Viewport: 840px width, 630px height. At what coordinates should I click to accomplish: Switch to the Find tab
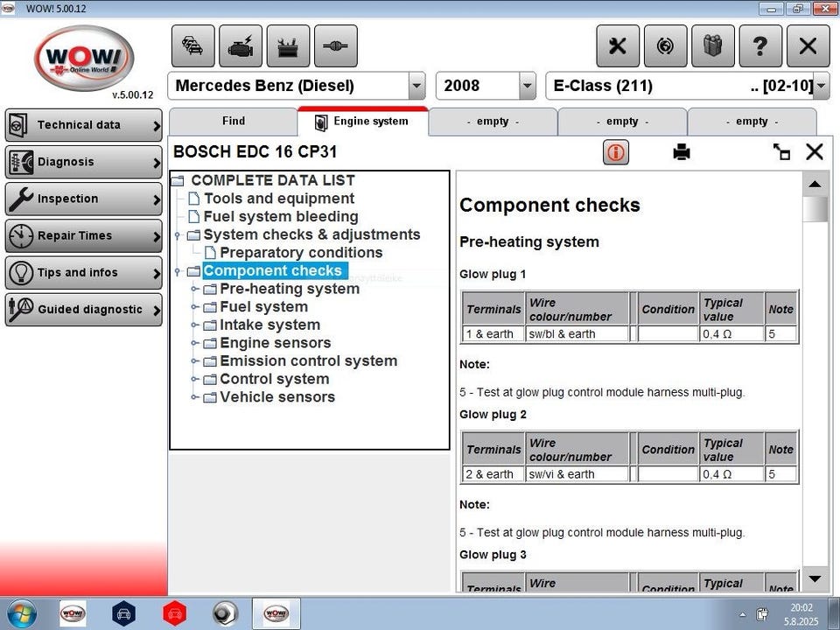click(x=234, y=122)
